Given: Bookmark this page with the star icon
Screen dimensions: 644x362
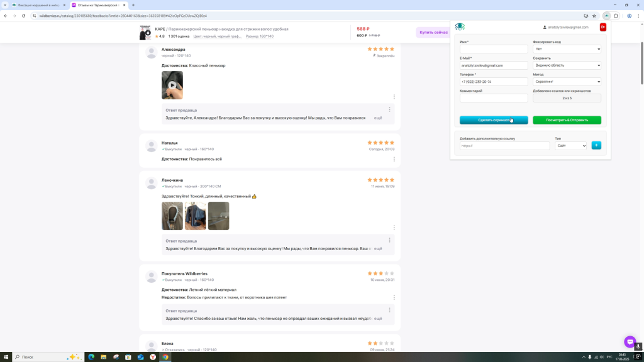Looking at the screenshot, I should pyautogui.click(x=594, y=16).
